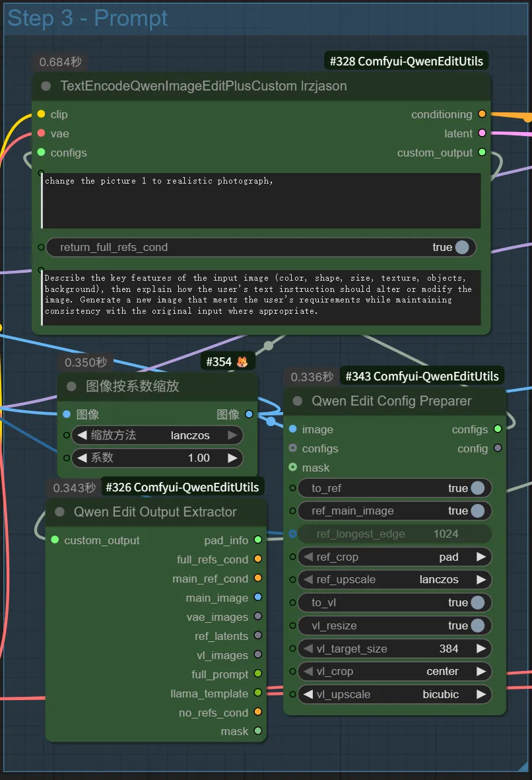Disable the vl_resize toggle
Image resolution: width=532 pixels, height=780 pixels.
click(x=477, y=625)
